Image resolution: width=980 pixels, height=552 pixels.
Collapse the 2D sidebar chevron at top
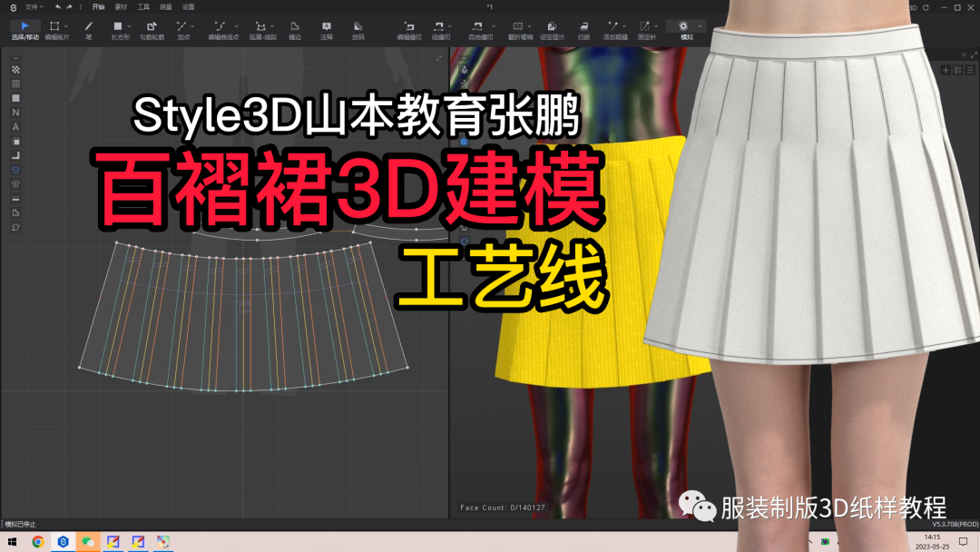point(15,58)
